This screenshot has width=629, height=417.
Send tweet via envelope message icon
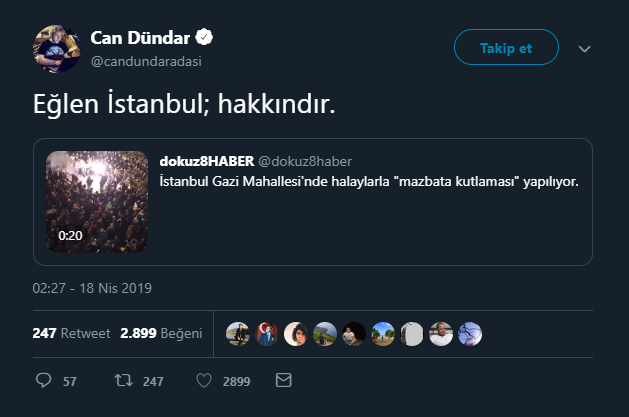[x=283, y=381]
